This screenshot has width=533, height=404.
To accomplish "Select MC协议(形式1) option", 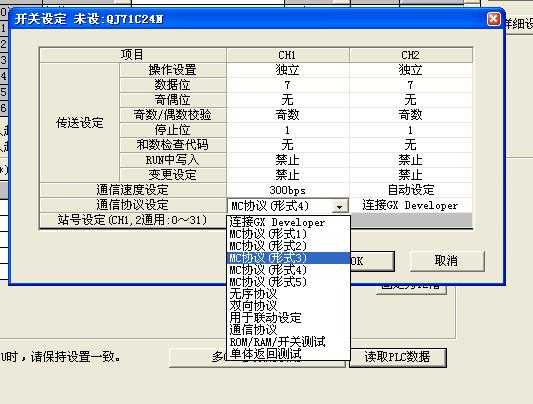I will click(288, 234).
